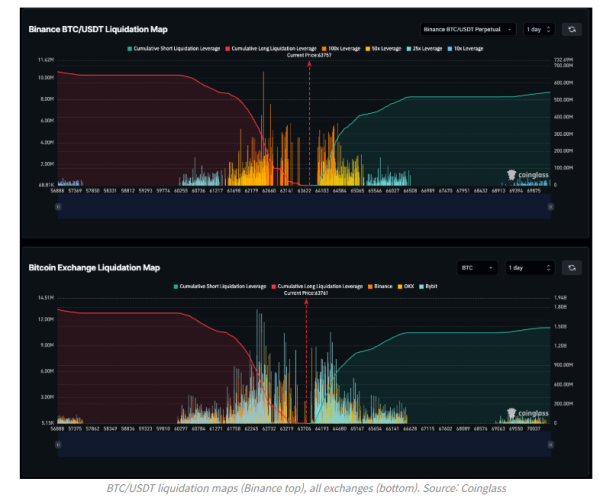
Task: Toggle Cumulative Long Liquidation Leverage in bottom legend
Action: coord(319,286)
